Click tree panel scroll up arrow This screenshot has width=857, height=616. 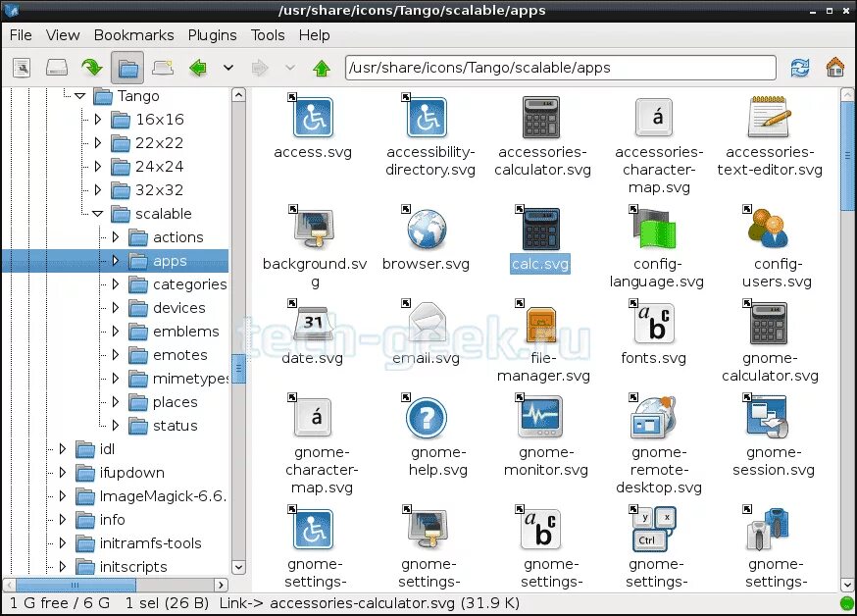coord(238,95)
